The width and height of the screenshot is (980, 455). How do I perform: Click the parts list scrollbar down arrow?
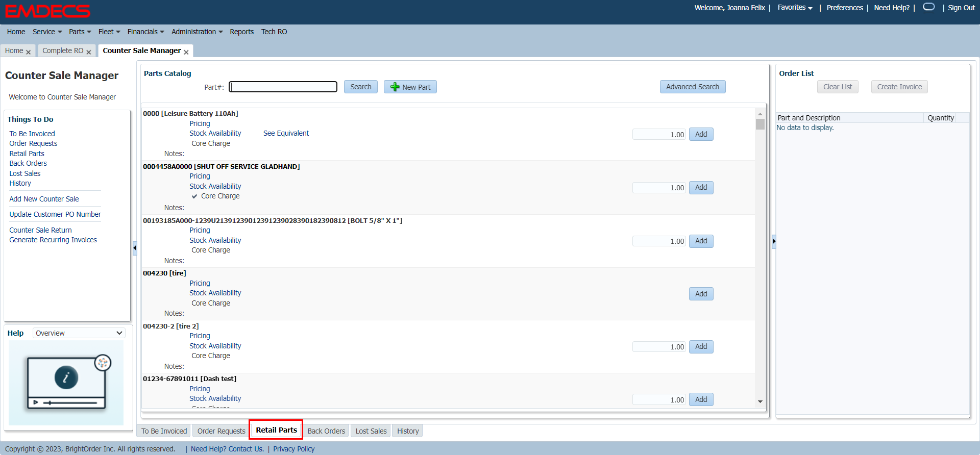[760, 401]
